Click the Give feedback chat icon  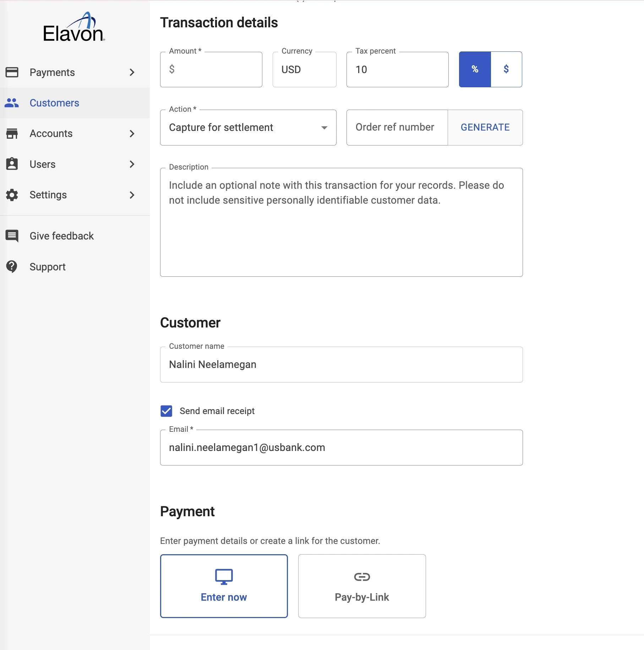pos(12,236)
